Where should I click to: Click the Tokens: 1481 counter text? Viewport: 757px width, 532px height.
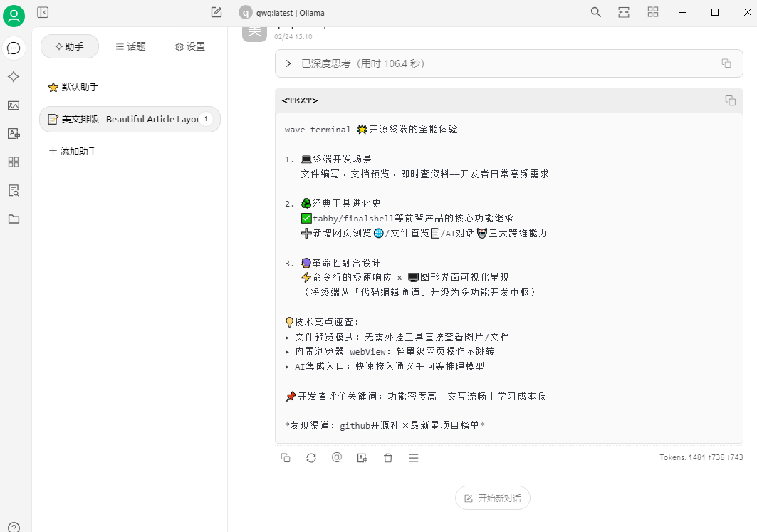pyautogui.click(x=701, y=457)
